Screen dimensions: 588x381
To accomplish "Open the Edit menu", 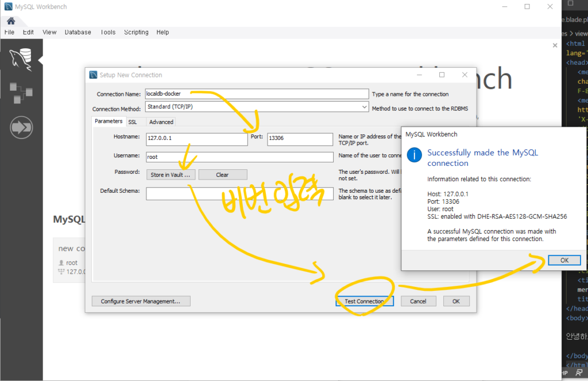I will pos(28,32).
